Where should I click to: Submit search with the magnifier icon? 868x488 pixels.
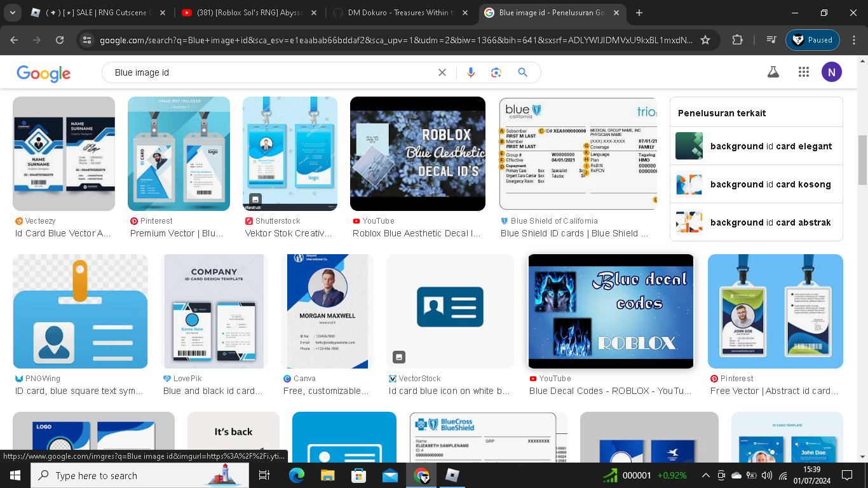click(x=523, y=72)
